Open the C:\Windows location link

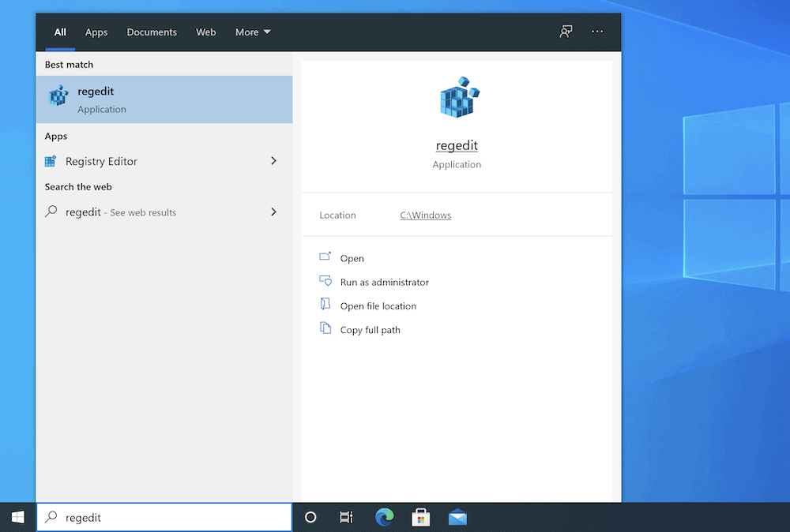tap(425, 215)
